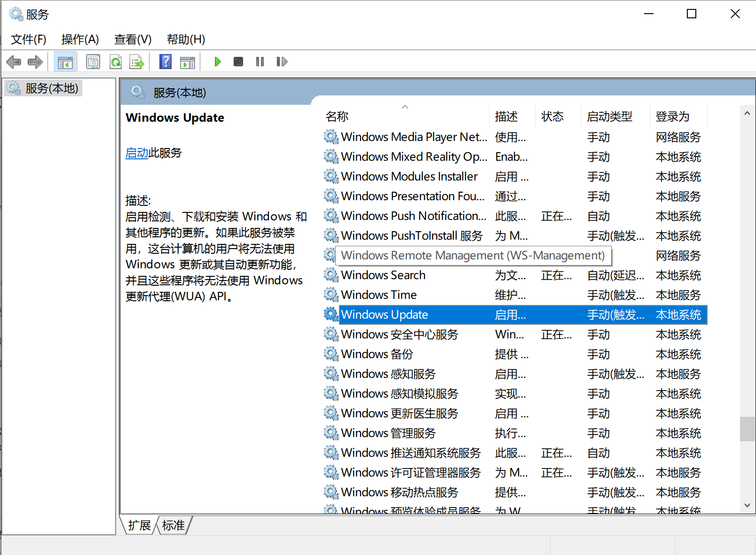Select the Windows 推送通知系统服务 name
The width and height of the screenshot is (756, 555).
click(x=411, y=453)
